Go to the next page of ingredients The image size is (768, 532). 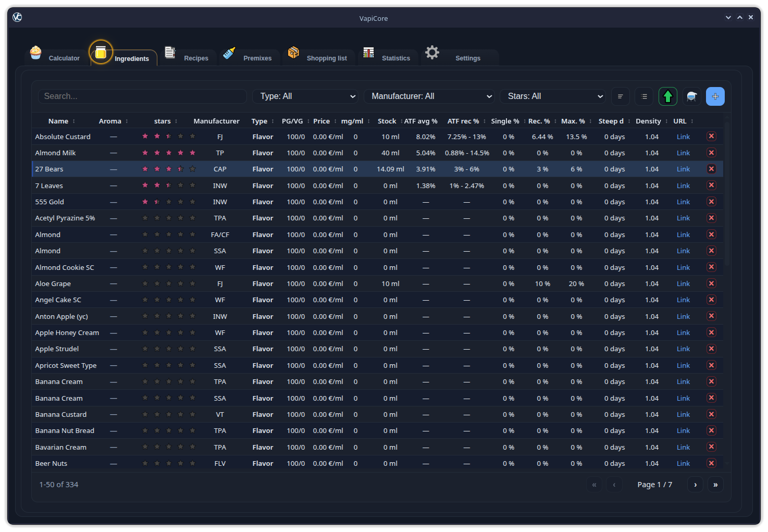695,485
